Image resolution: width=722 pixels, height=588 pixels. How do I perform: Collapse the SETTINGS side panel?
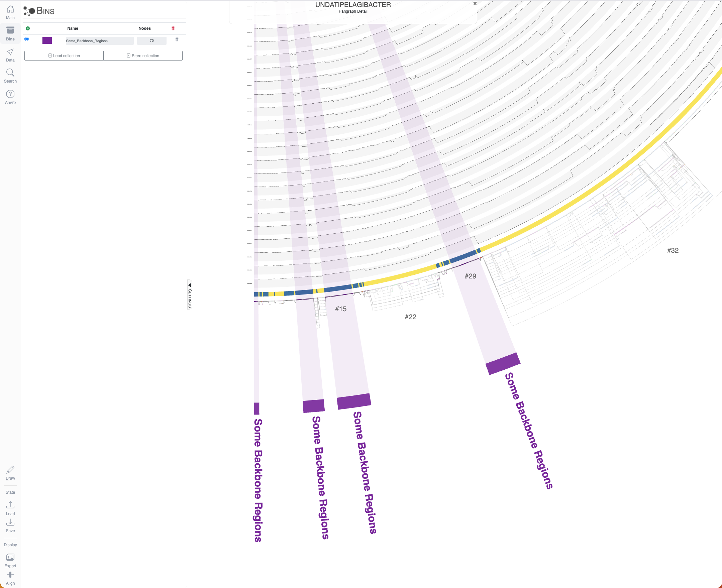[x=190, y=294]
